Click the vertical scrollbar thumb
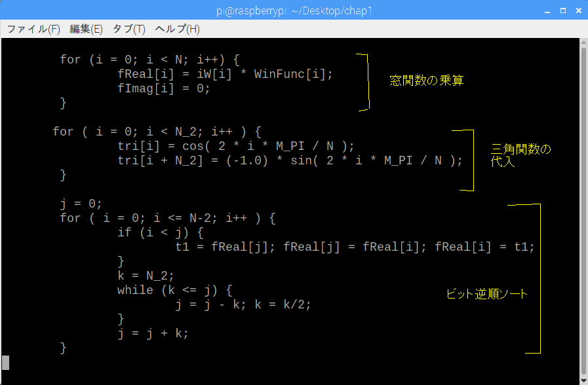This screenshot has height=385, width=588. pyautogui.click(x=584, y=210)
